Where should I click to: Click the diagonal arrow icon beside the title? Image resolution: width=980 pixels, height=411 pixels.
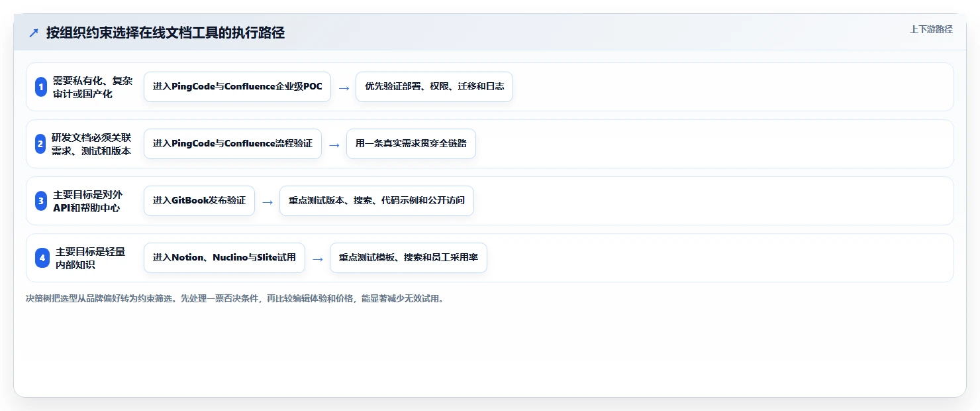point(34,32)
